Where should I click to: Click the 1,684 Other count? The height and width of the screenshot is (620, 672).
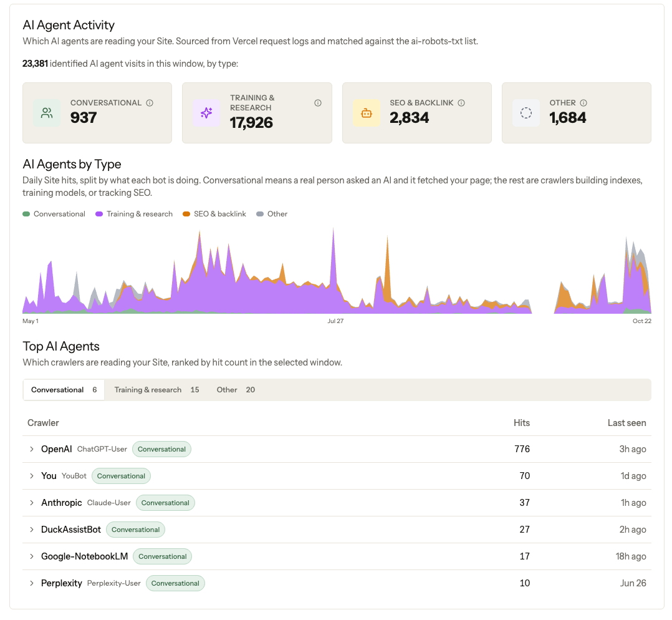click(567, 117)
